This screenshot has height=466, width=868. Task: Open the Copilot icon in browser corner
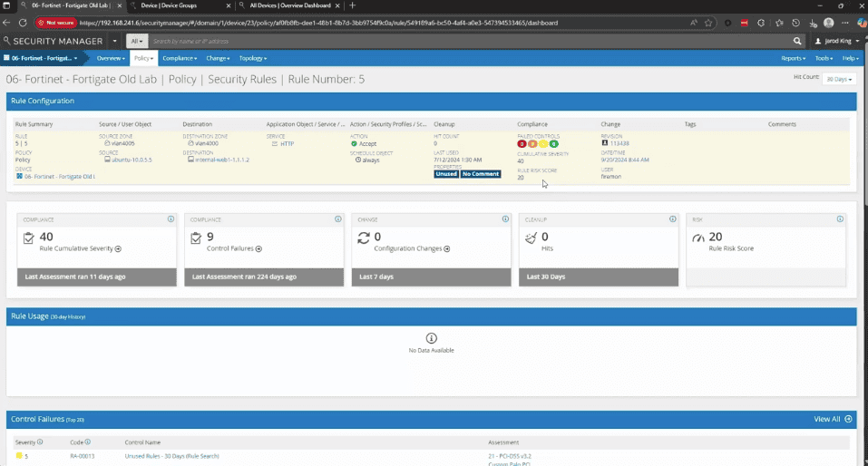[x=862, y=23]
